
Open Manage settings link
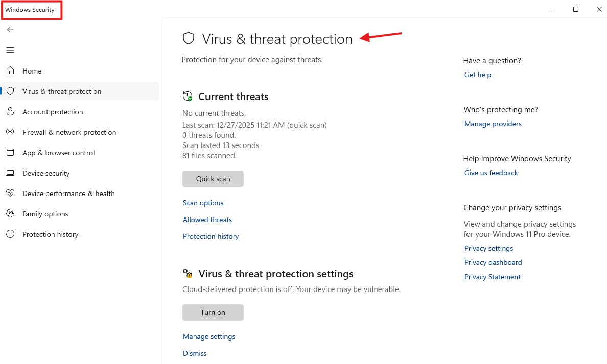point(209,336)
